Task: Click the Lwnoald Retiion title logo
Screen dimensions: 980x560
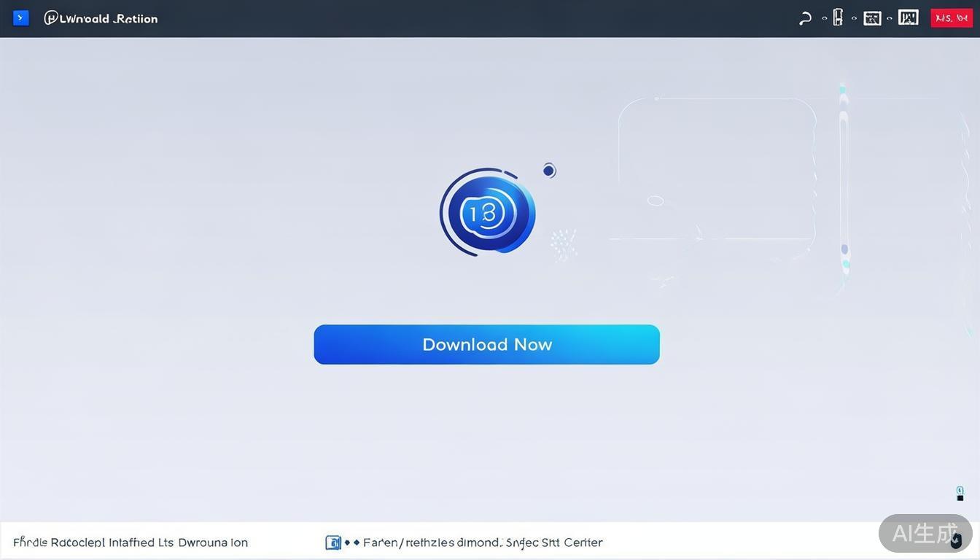Action: 101,18
